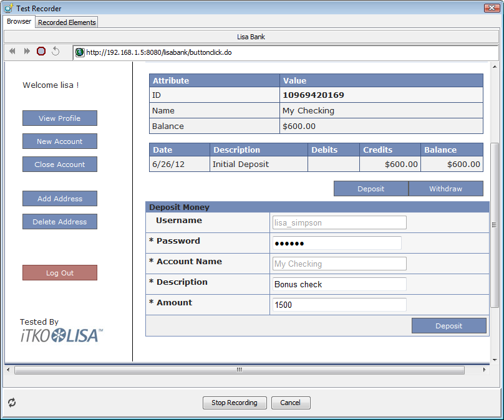Click the back navigation arrow
Viewport: 504px width, 420px height.
11,52
